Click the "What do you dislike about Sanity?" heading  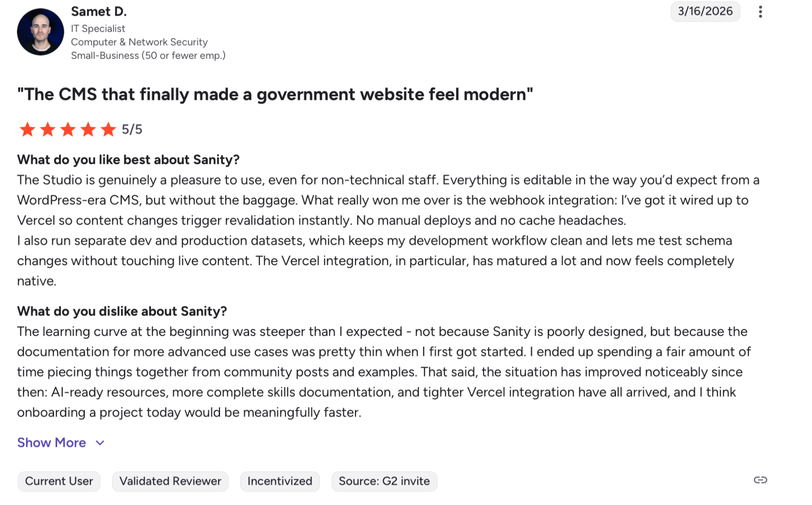[122, 311]
